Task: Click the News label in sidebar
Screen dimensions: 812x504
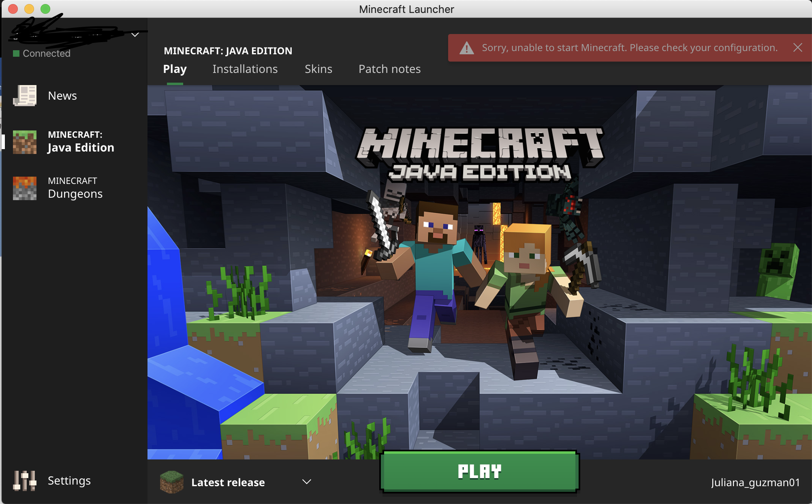Action: (62, 96)
